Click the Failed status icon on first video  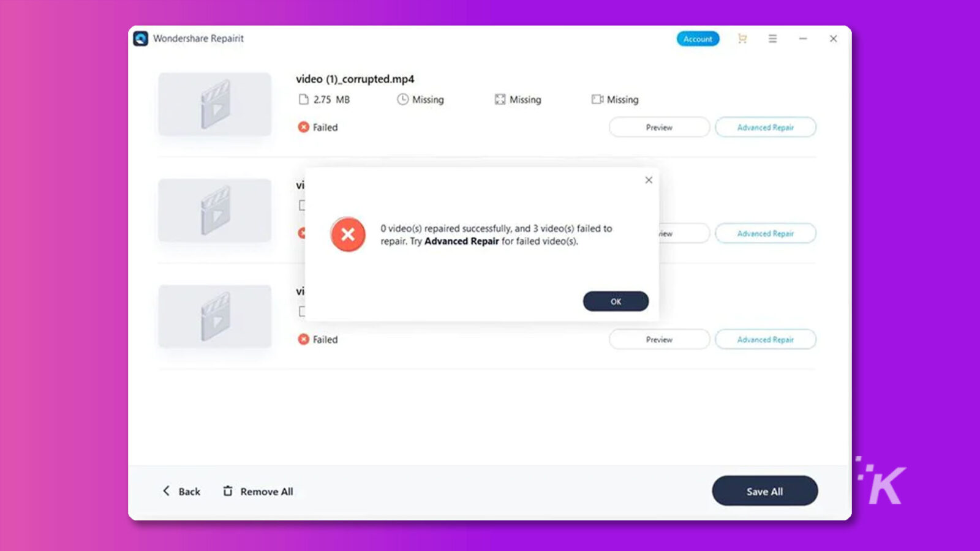303,127
